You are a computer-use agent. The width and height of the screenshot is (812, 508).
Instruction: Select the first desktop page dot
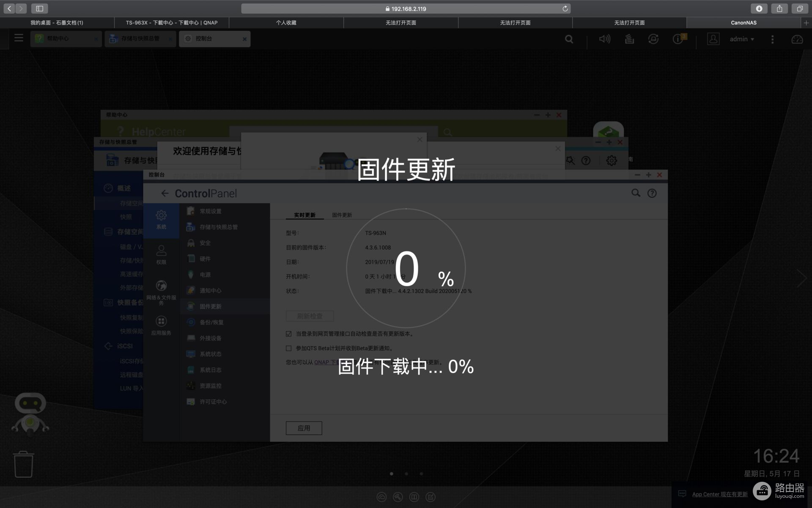pos(392,474)
